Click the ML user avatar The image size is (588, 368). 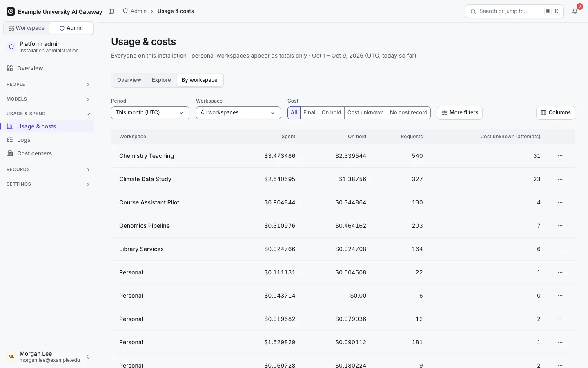click(11, 357)
